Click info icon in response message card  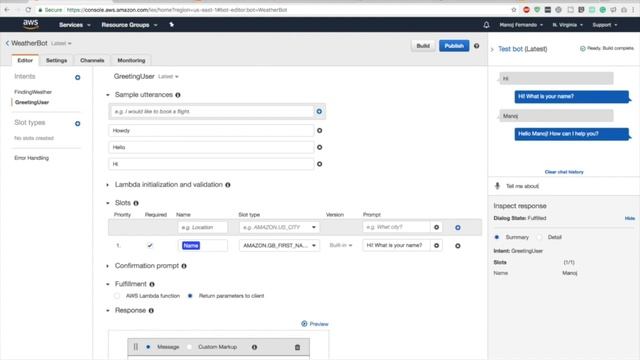[254, 347]
